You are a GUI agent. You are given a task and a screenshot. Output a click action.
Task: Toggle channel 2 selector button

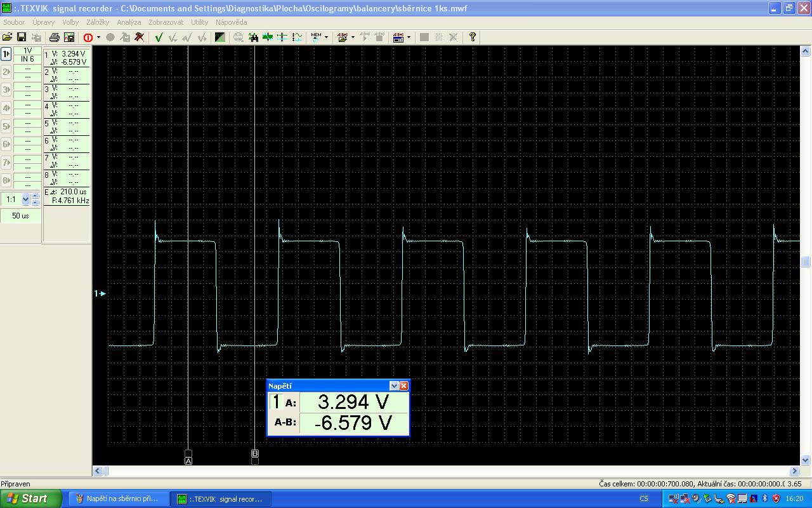pos(6,72)
